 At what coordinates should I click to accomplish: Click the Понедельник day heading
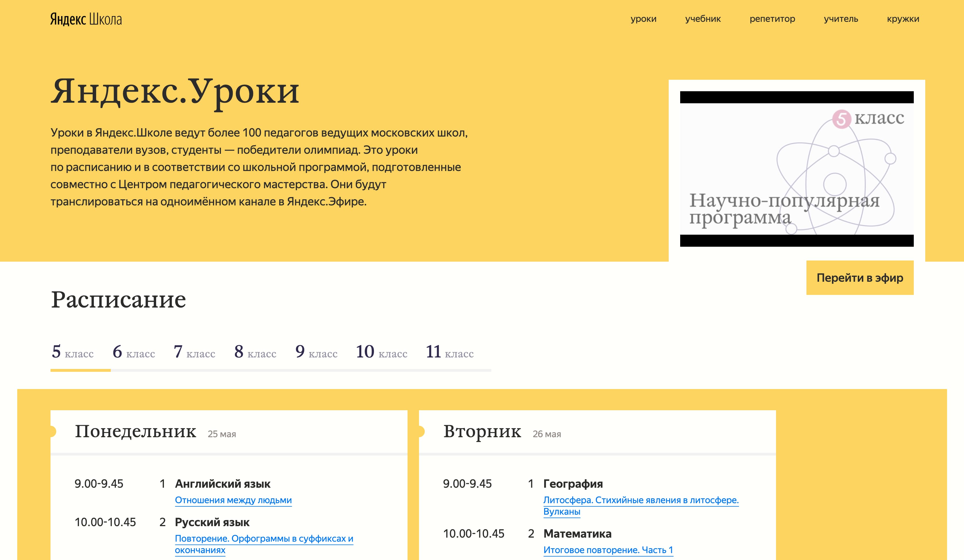pos(135,431)
